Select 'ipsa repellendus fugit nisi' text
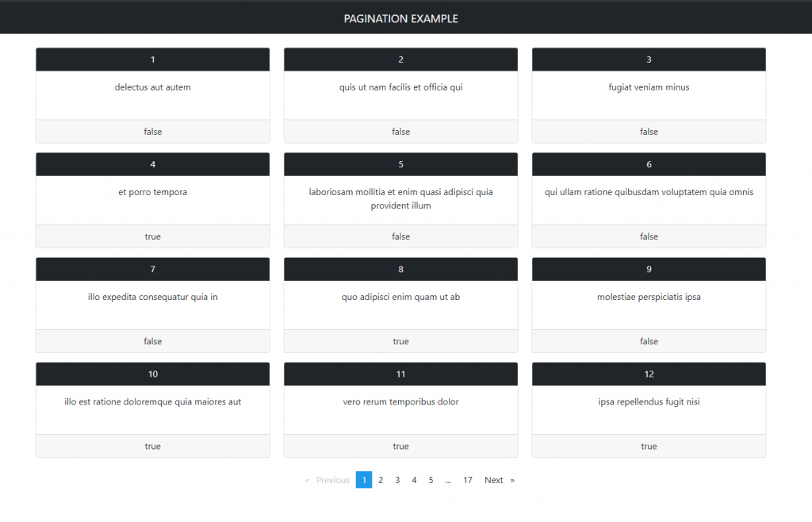This screenshot has height=522, width=812. (x=649, y=402)
